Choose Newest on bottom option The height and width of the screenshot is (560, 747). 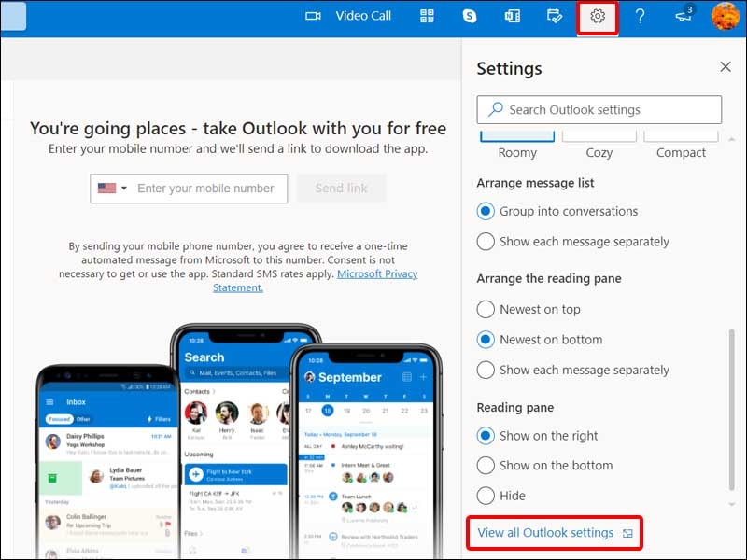(540, 340)
